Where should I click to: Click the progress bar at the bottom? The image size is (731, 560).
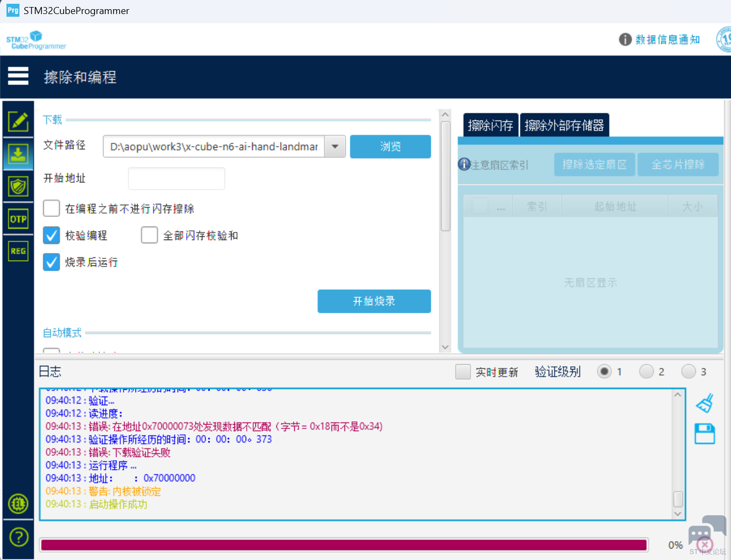(x=344, y=545)
